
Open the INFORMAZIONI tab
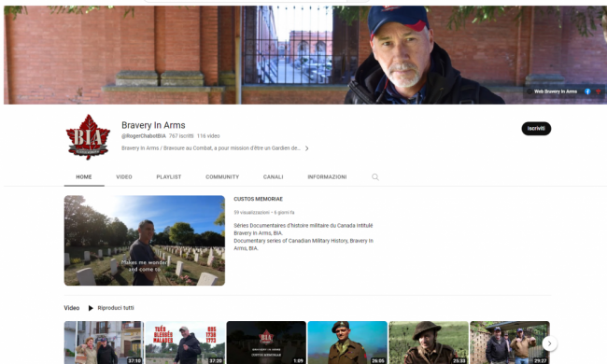[x=327, y=176]
